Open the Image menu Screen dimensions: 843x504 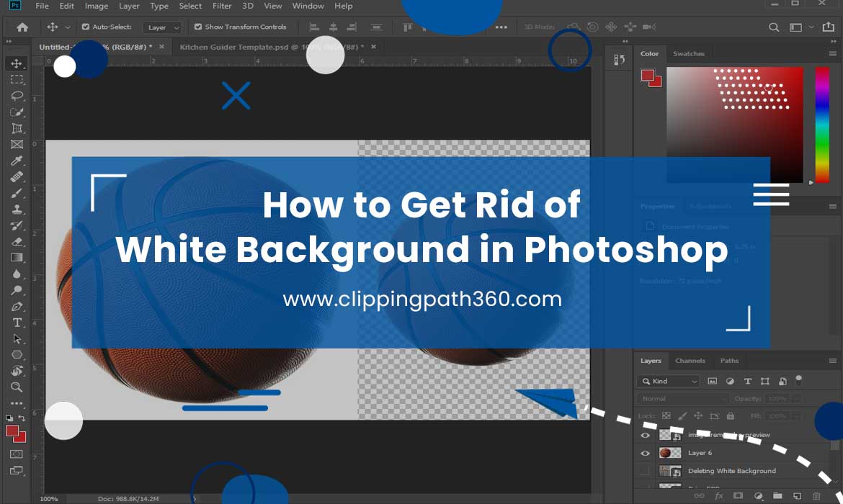pyautogui.click(x=97, y=6)
